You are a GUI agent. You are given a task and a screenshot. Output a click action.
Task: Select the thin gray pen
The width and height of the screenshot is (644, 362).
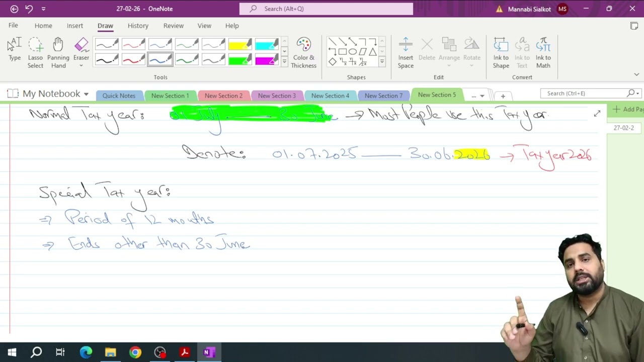click(x=213, y=44)
